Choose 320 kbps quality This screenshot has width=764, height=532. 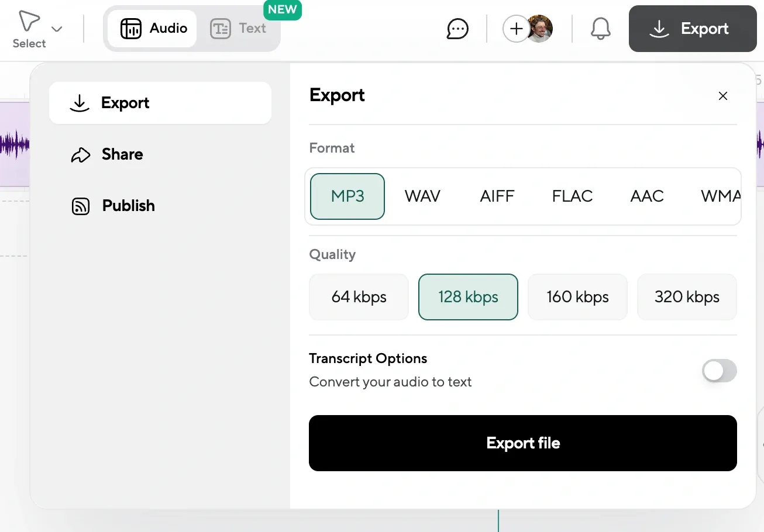pyautogui.click(x=687, y=297)
